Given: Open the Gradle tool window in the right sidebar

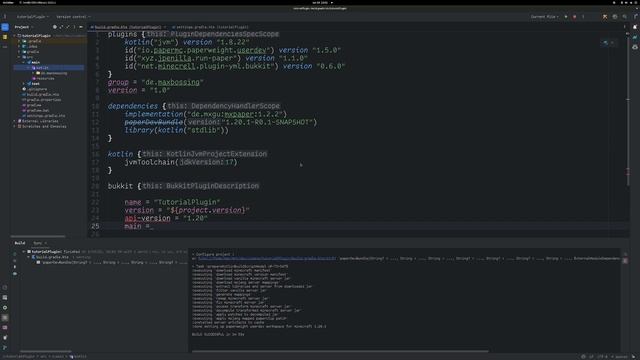Looking at the screenshot, I should pos(635,37).
